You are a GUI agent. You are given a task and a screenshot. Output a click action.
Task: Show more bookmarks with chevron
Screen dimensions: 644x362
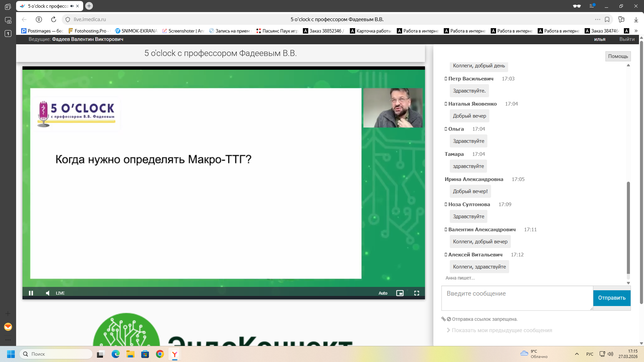[636, 31]
